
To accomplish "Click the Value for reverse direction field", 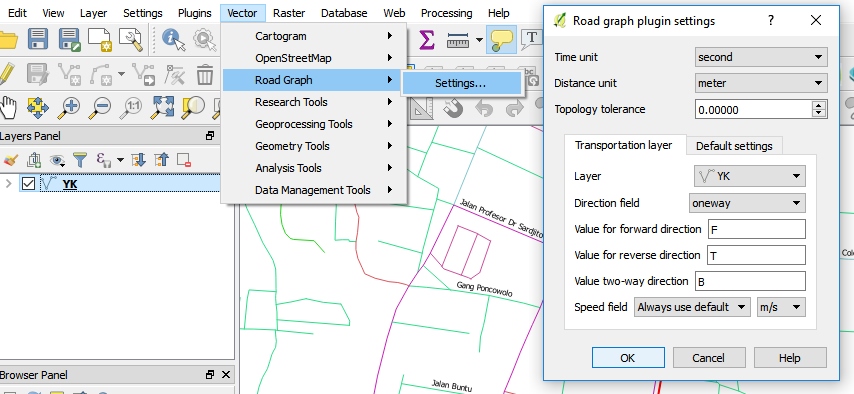I will click(756, 255).
